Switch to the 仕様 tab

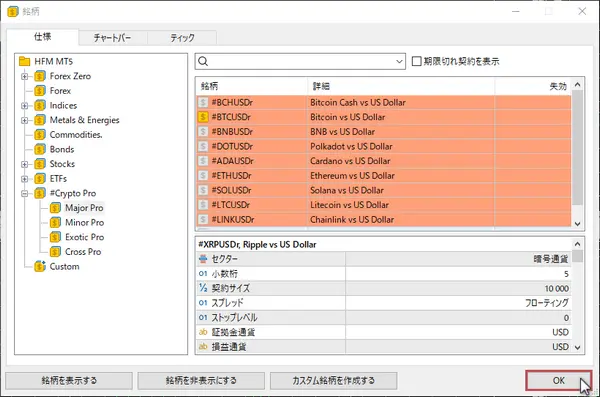pos(42,37)
